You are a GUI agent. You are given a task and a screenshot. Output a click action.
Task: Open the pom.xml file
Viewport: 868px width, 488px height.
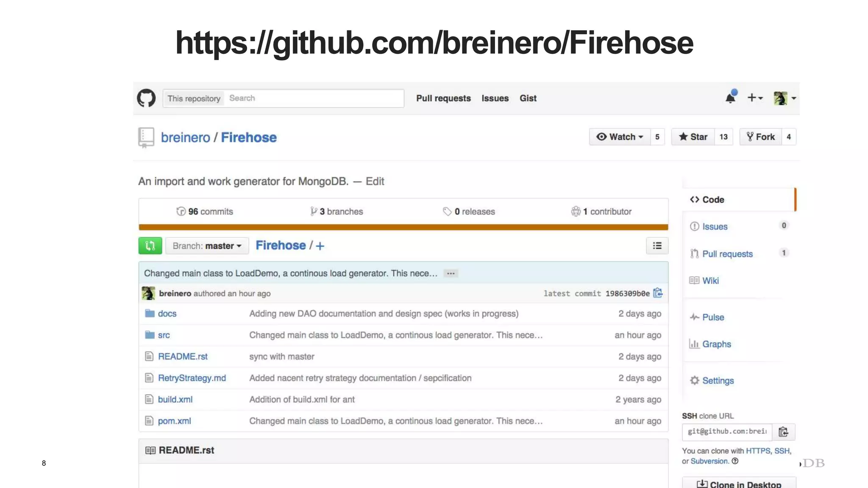(x=174, y=421)
